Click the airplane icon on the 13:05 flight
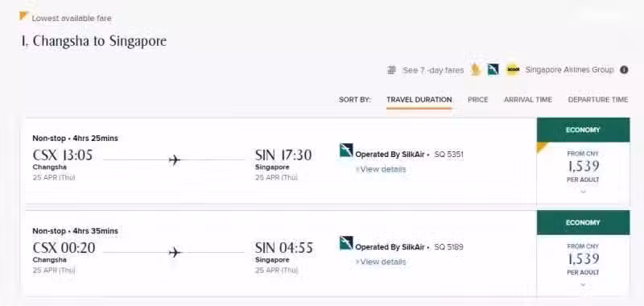644x306 pixels. pyautogui.click(x=175, y=159)
